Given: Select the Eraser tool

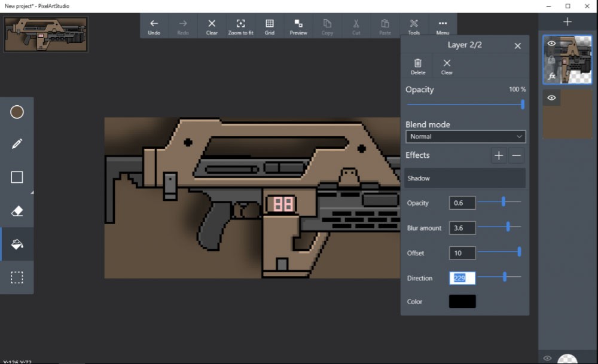Looking at the screenshot, I should pyautogui.click(x=17, y=211).
